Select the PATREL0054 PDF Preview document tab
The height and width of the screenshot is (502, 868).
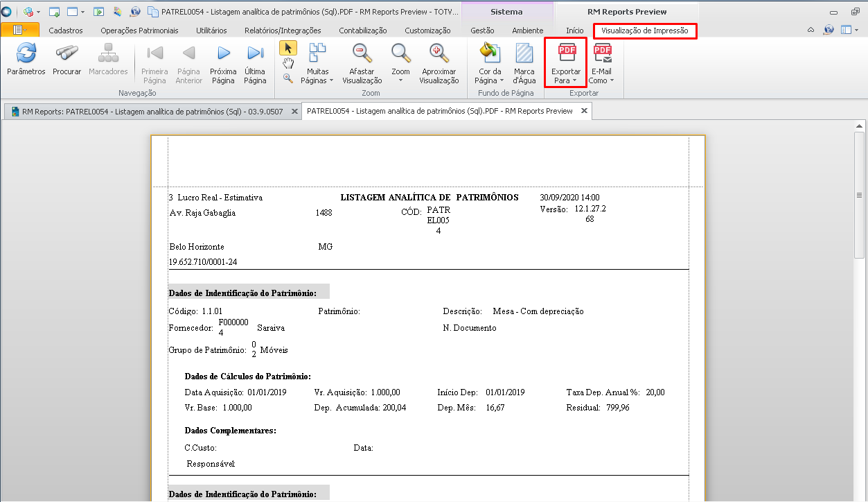tap(440, 111)
